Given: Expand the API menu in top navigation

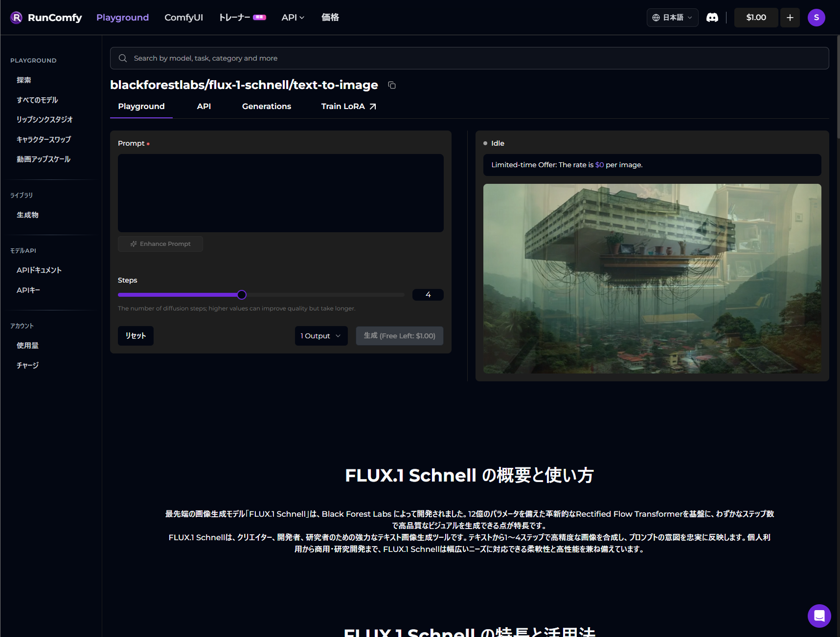Looking at the screenshot, I should (x=293, y=18).
